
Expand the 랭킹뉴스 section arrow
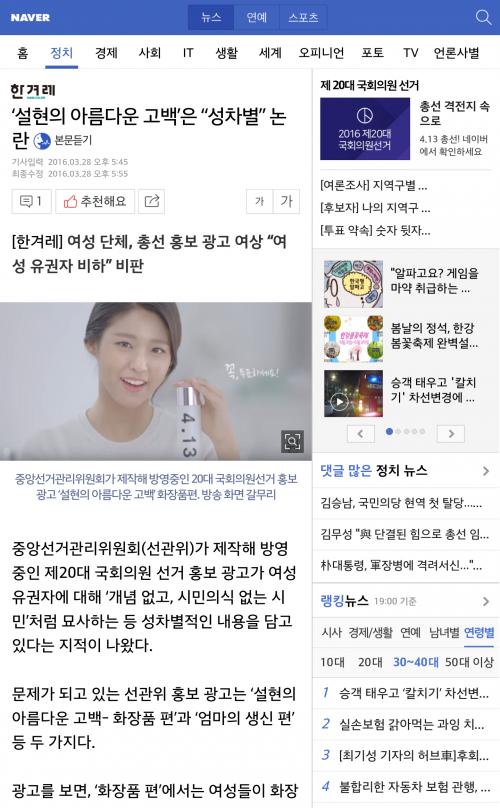coord(486,601)
